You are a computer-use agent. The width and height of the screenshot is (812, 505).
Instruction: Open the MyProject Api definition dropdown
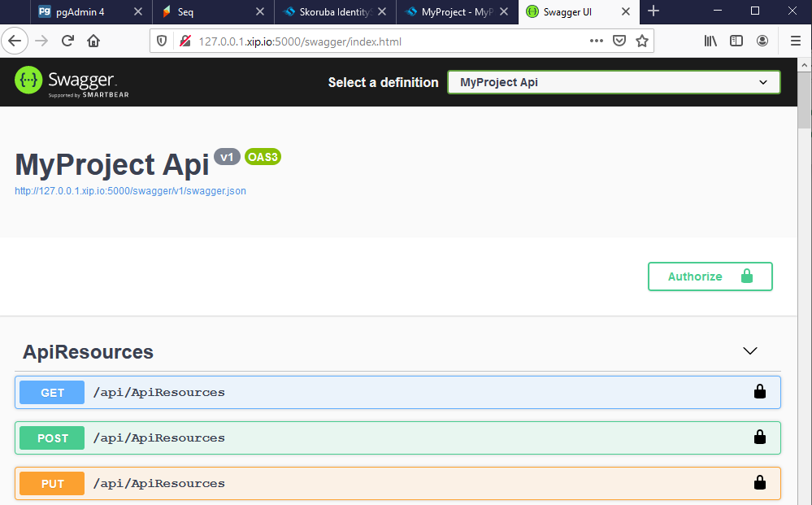pos(614,82)
